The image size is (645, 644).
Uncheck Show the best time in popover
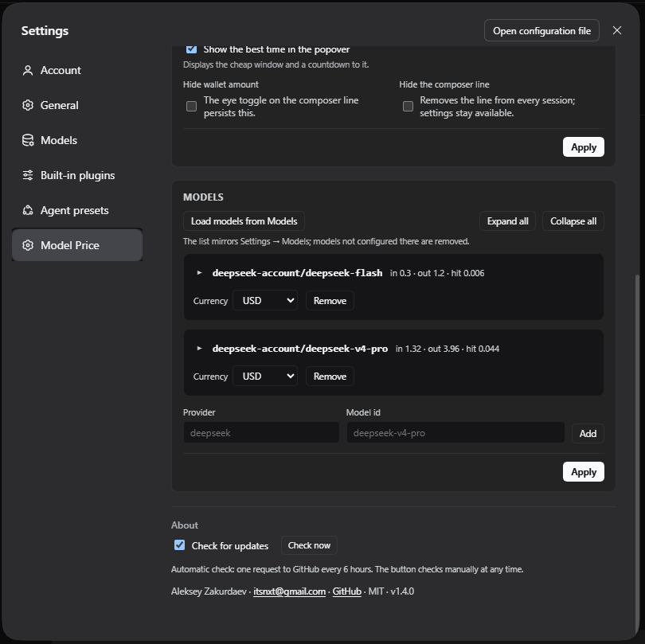tap(191, 49)
